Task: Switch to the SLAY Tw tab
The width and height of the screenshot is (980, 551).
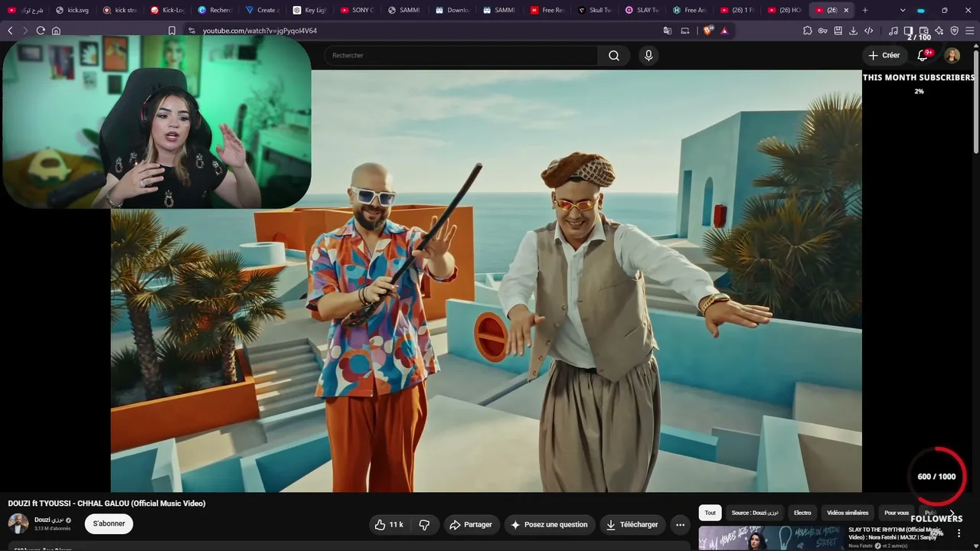Action: [642, 10]
